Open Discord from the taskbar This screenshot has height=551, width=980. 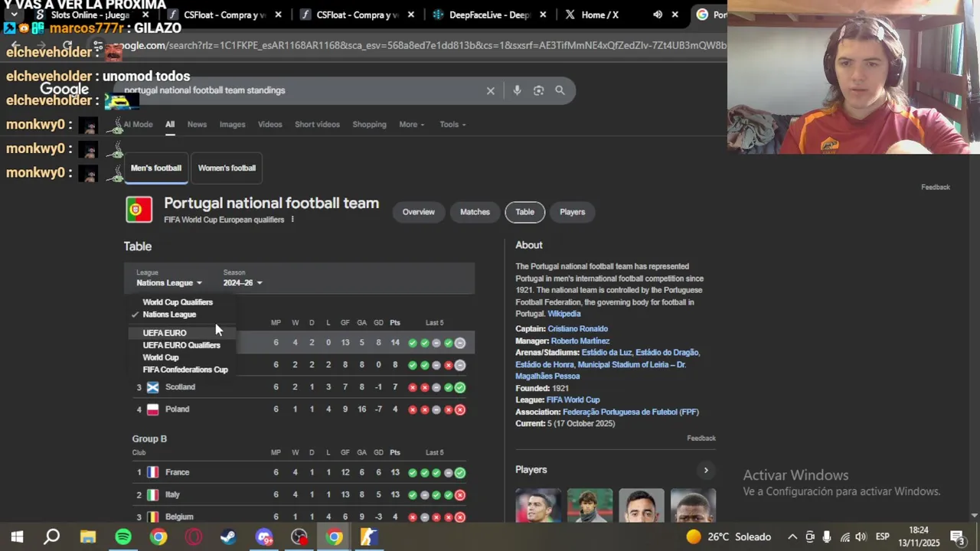click(264, 537)
